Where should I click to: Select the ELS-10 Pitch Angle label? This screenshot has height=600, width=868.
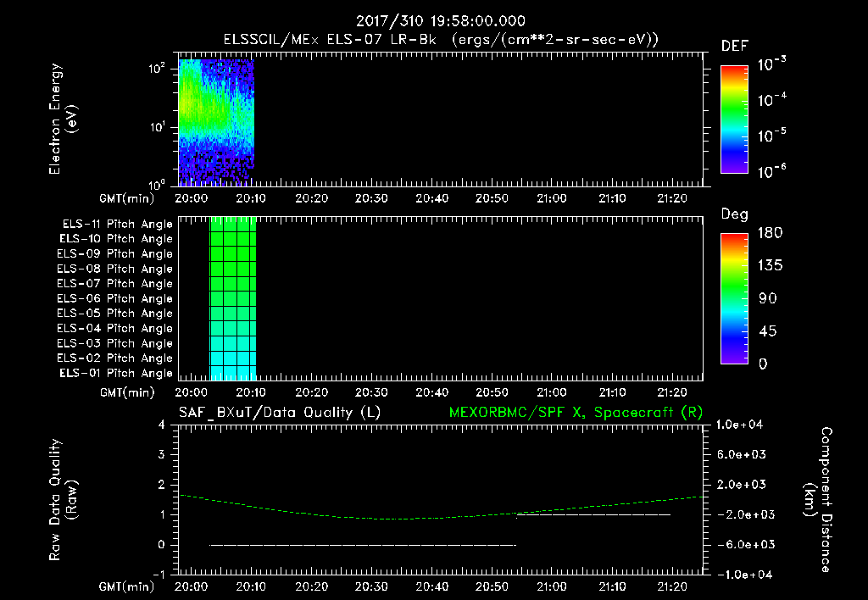(116, 239)
